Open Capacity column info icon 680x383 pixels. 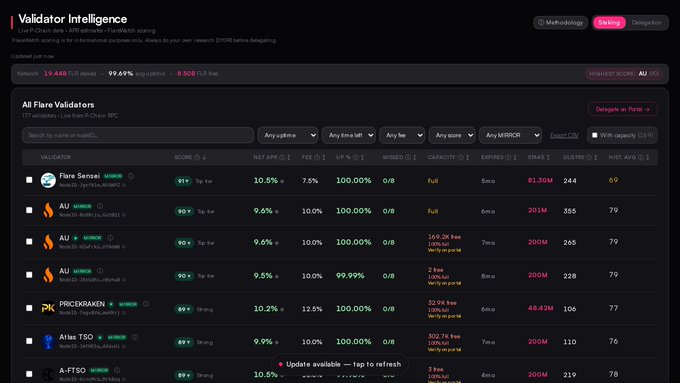(461, 157)
